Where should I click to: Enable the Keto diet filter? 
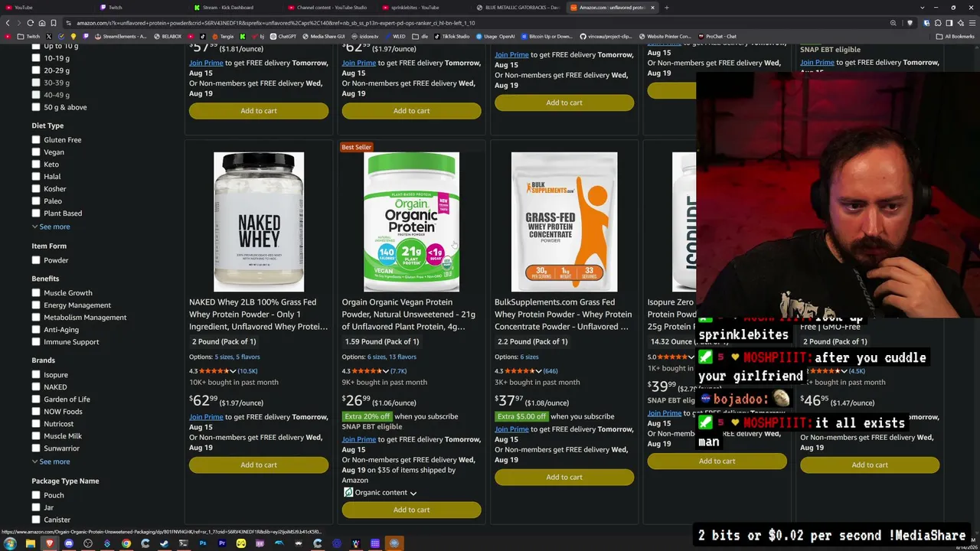[x=36, y=165]
